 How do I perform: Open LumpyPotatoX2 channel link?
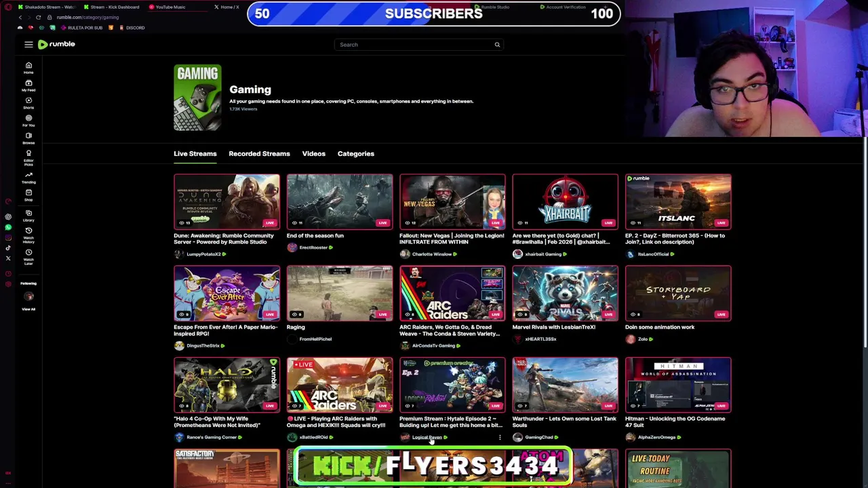[x=203, y=254]
